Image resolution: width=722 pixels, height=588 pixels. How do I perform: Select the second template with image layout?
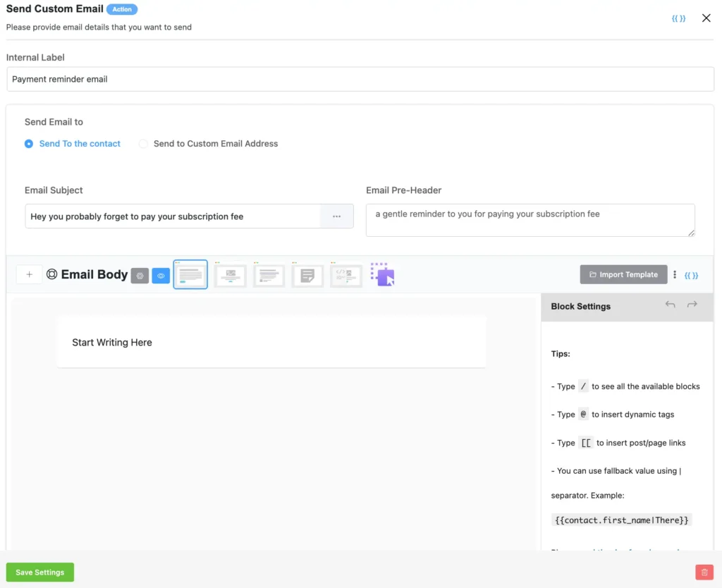tap(230, 275)
